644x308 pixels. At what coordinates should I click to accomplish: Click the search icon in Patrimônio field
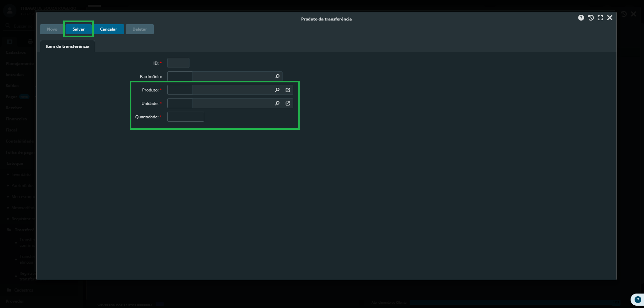[277, 76]
